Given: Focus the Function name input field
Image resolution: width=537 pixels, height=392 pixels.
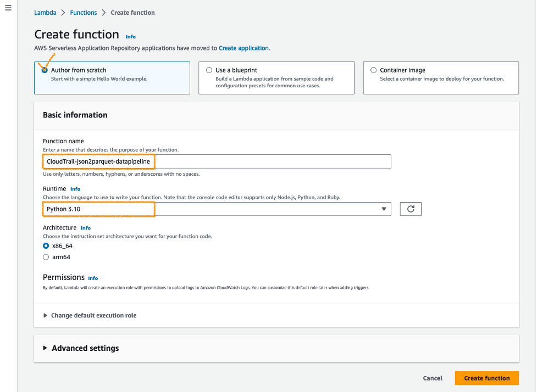Looking at the screenshot, I should (x=217, y=161).
